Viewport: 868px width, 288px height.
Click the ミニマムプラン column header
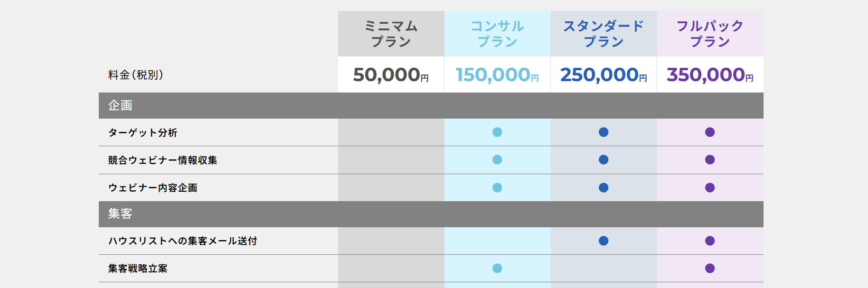point(391,34)
